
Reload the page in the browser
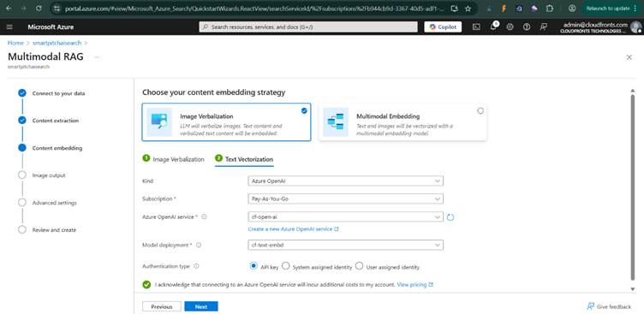point(39,9)
